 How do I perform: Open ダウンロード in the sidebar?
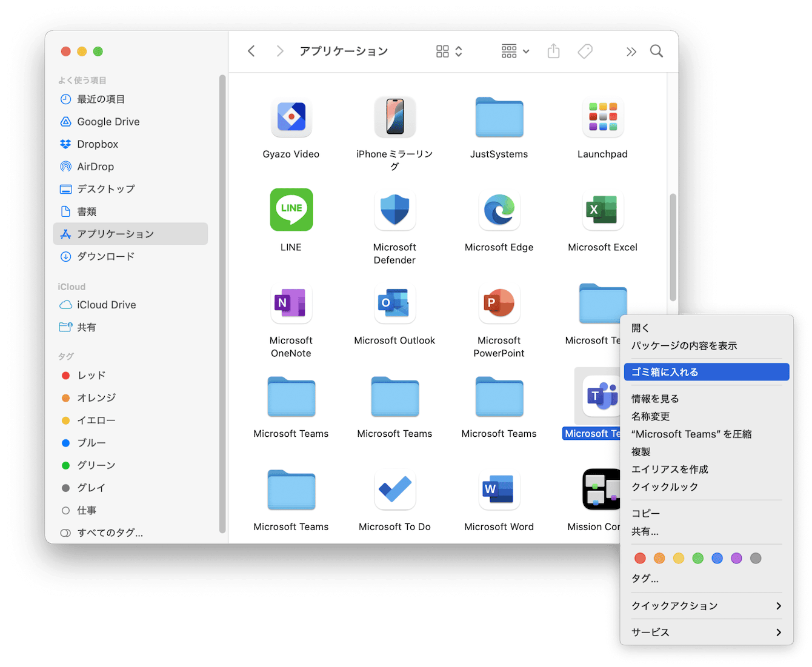130,256
